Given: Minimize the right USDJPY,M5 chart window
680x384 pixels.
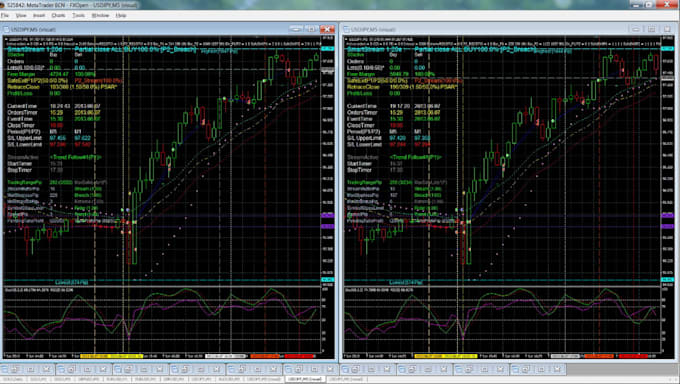Looking at the screenshot, I should coord(636,29).
